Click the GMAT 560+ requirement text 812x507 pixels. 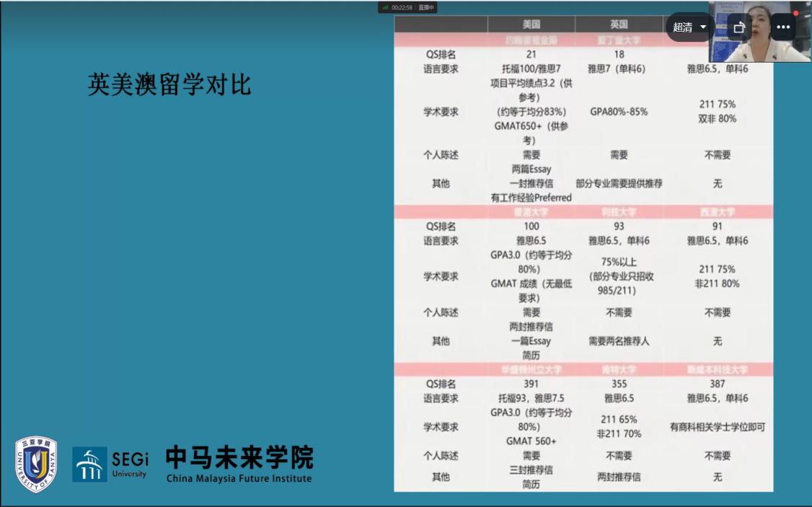(531, 441)
